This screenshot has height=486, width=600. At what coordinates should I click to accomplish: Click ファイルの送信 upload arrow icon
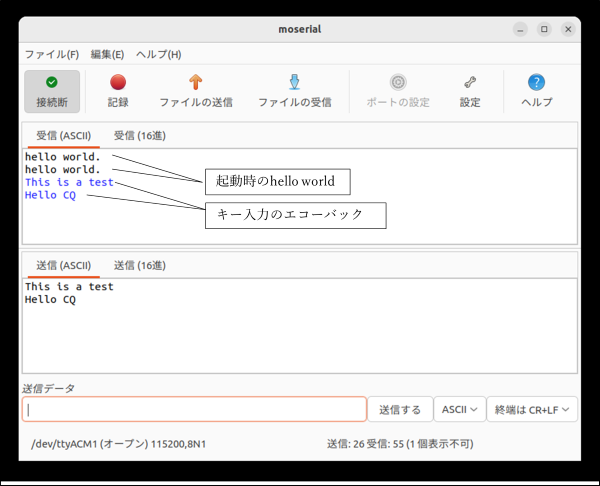click(196, 82)
